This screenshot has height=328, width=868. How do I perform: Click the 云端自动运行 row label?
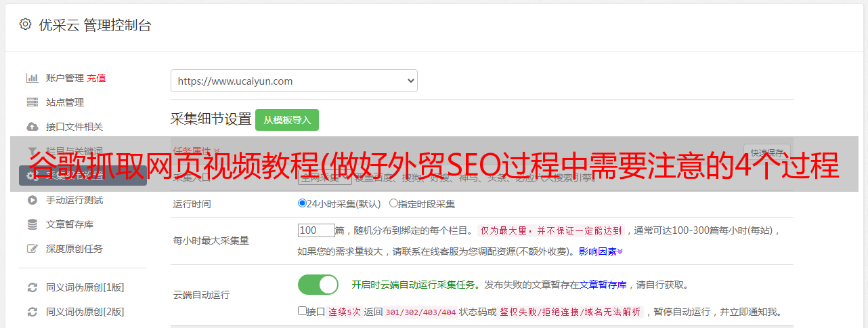(202, 295)
